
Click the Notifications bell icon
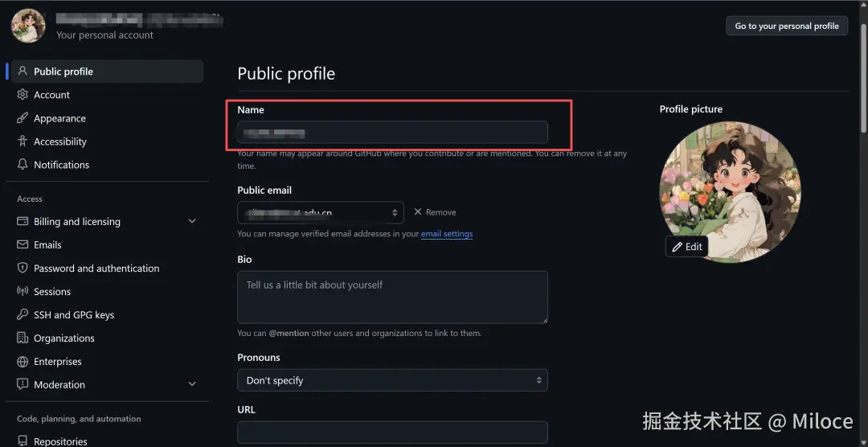[x=23, y=165]
